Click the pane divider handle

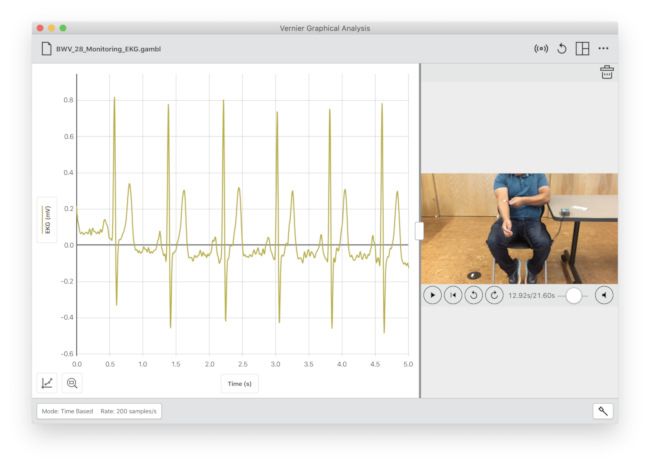point(420,231)
